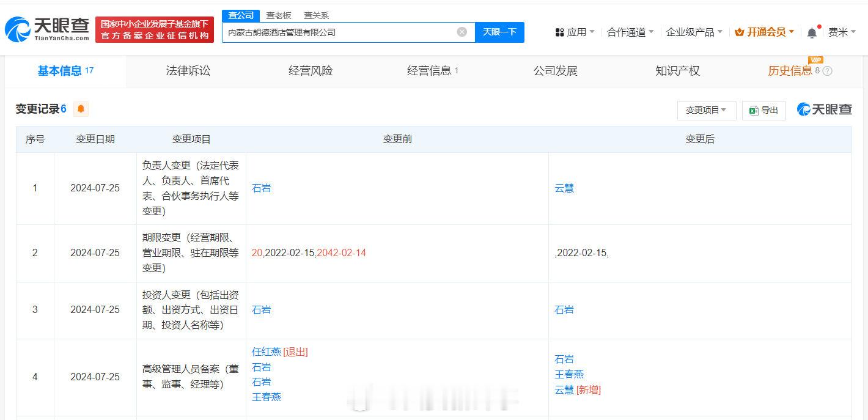The width and height of the screenshot is (868, 420).
Task: Click the 变更前 column header
Action: click(x=397, y=139)
